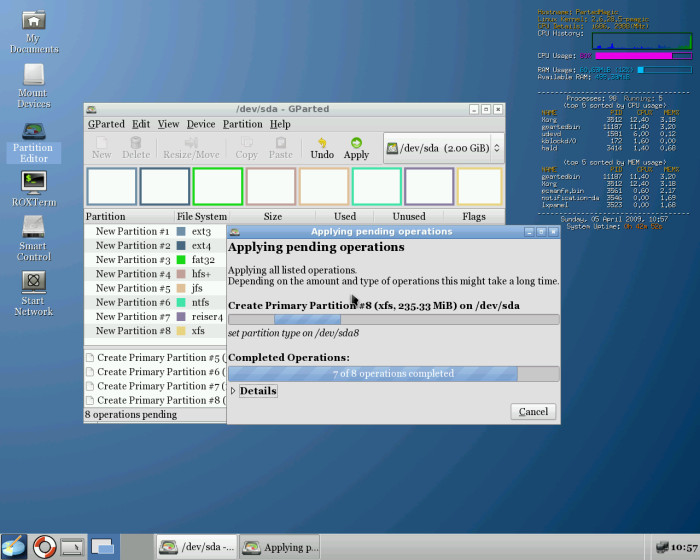
Task: Switch to Applying p... taskbar button
Action: point(280,547)
